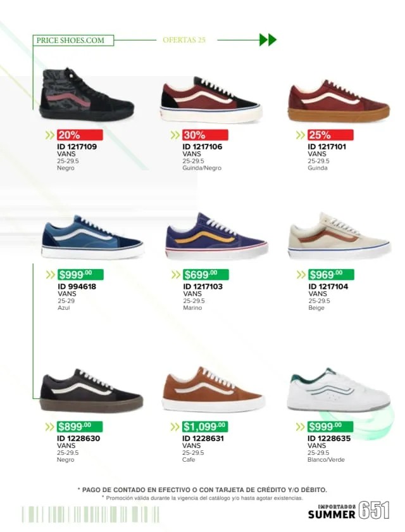
Task: Open the PRICE SHOES.COM link
Action: pos(70,40)
